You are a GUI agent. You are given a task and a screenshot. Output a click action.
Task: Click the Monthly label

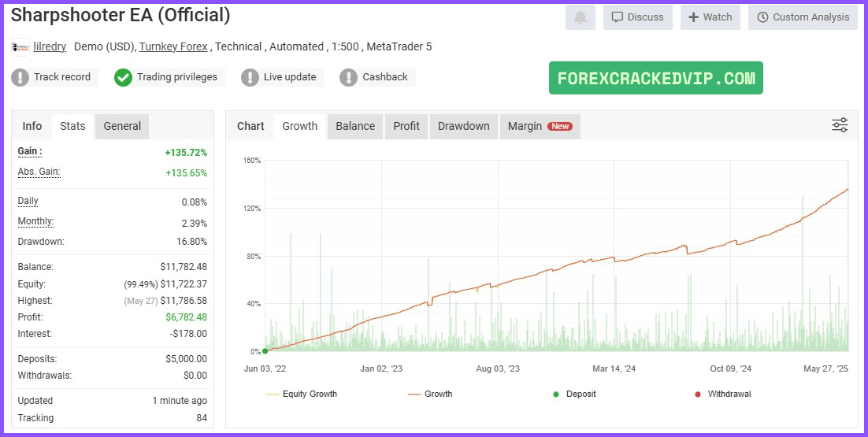point(35,221)
